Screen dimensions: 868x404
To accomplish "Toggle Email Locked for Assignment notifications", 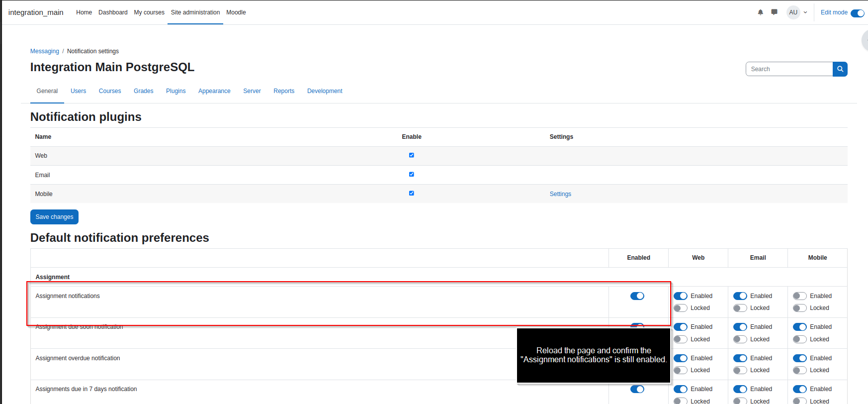I will tap(740, 308).
